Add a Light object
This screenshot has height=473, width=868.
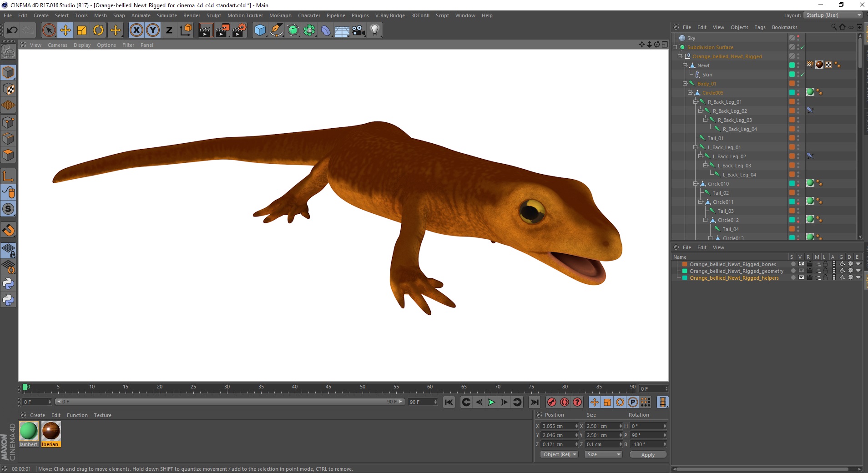click(x=375, y=30)
